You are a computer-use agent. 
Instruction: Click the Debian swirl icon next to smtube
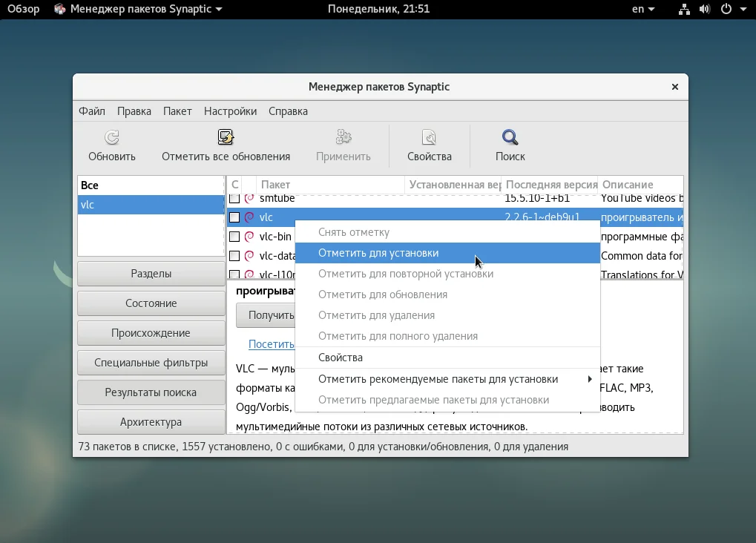(x=249, y=198)
